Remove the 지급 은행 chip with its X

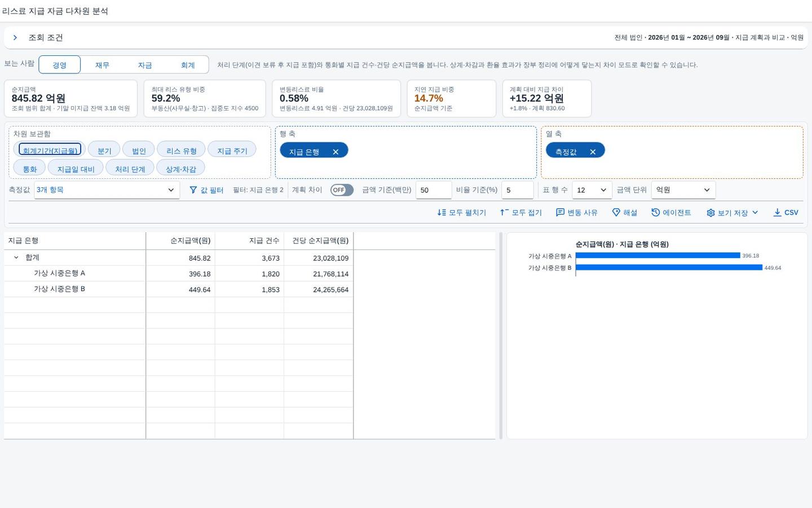point(336,152)
